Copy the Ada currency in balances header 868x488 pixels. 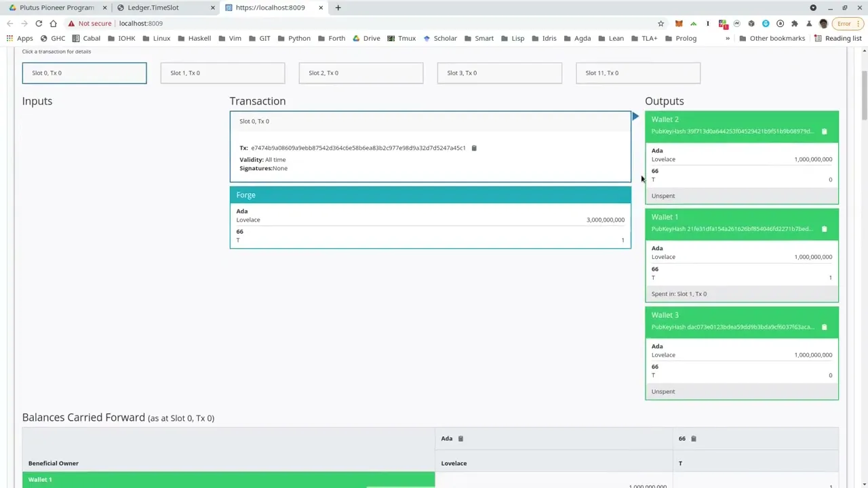point(460,439)
